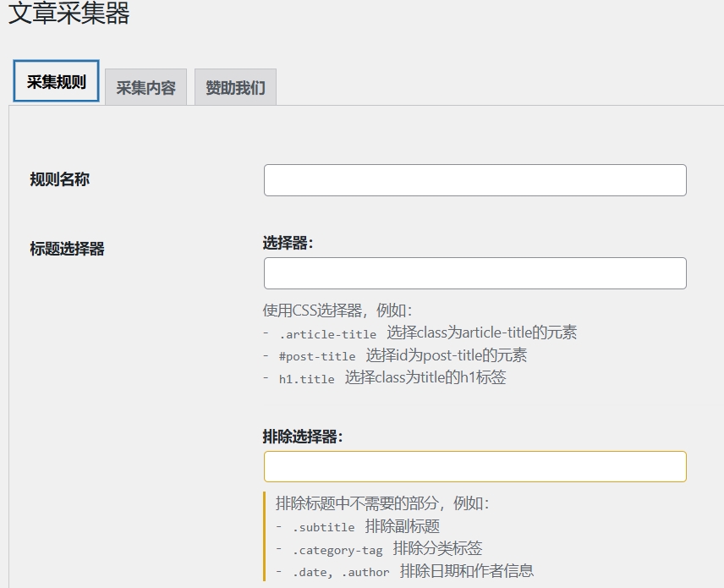Open the 采集内容 tab
Screen dimensions: 724x588
coord(146,87)
